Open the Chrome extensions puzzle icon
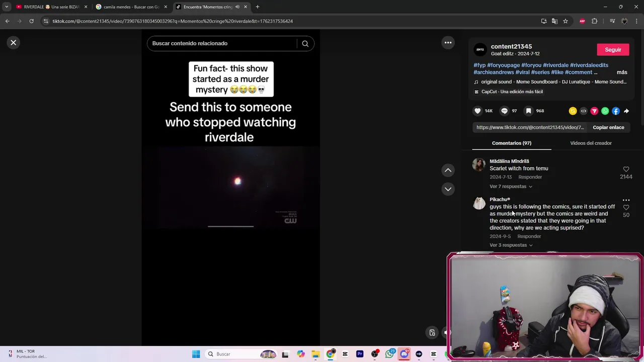The width and height of the screenshot is (644, 362). (x=595, y=21)
